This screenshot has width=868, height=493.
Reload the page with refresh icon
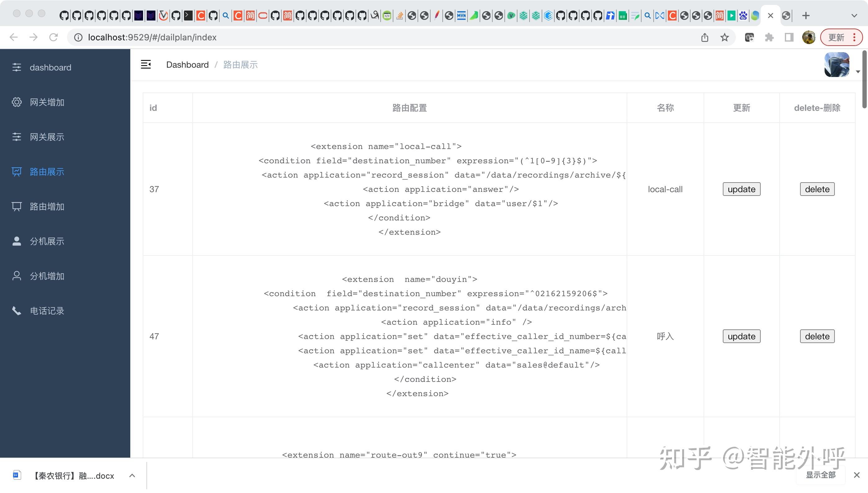point(53,37)
